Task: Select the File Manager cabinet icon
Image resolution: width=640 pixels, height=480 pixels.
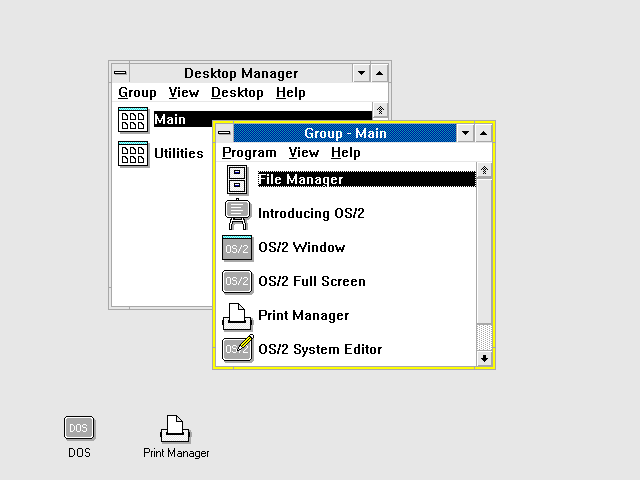Action: (237, 180)
